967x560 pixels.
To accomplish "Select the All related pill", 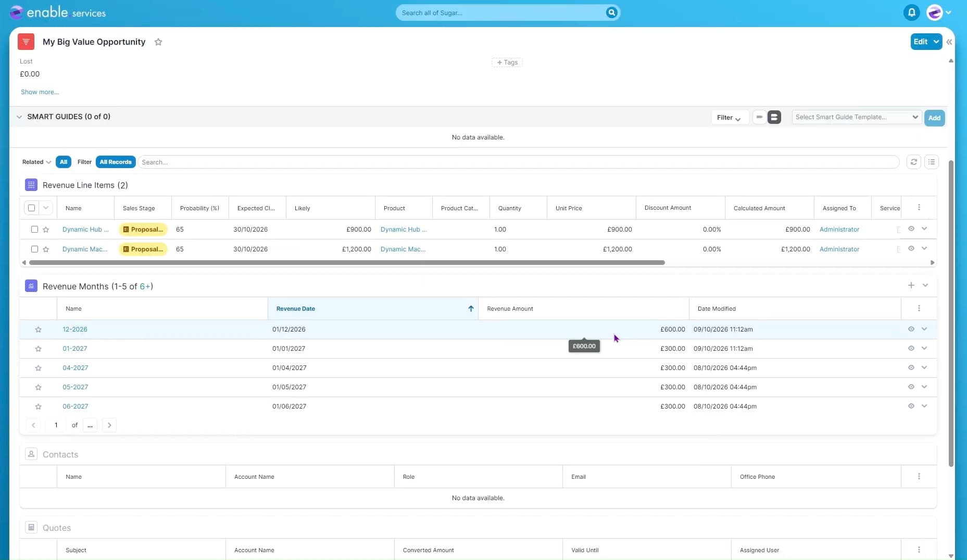I will point(64,162).
